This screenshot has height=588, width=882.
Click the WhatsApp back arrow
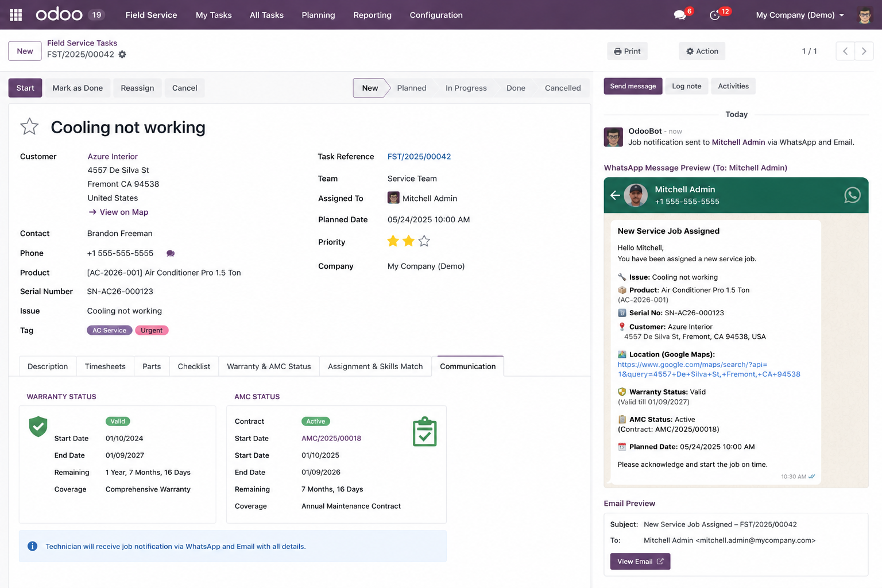(x=615, y=195)
